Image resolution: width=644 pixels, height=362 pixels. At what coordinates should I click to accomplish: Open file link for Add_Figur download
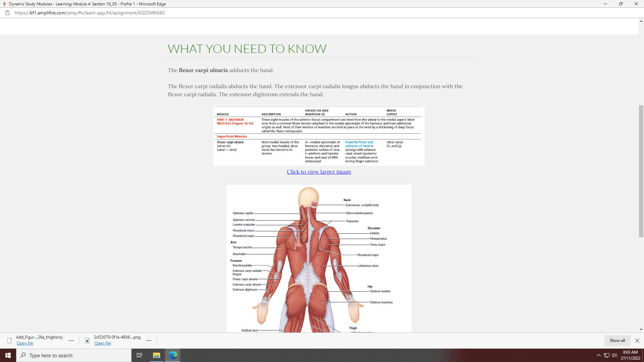pos(25,343)
